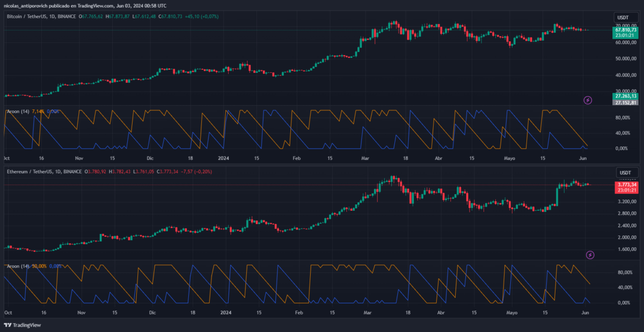Click the orange 7,14% Aroon Up value
The image size is (644, 332).
(x=38, y=111)
